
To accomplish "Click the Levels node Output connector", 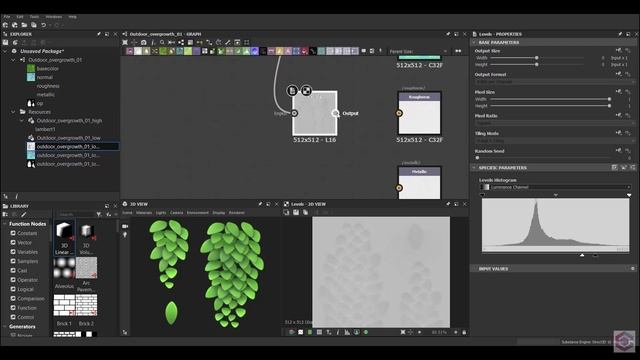I will (336, 113).
